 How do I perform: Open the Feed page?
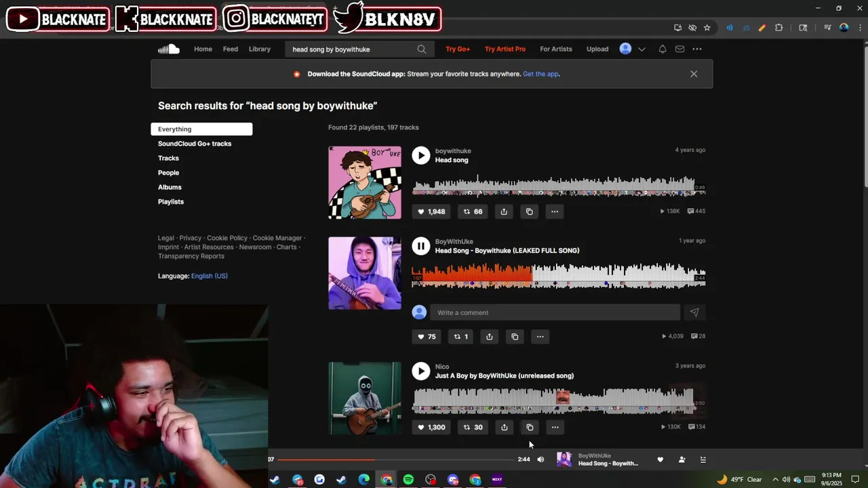click(x=231, y=49)
